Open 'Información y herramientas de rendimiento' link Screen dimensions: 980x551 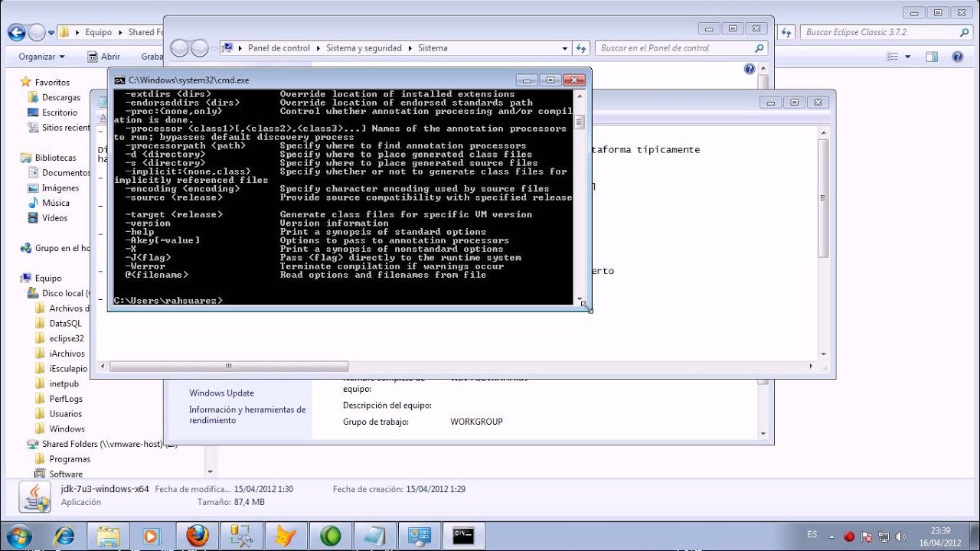pyautogui.click(x=247, y=415)
